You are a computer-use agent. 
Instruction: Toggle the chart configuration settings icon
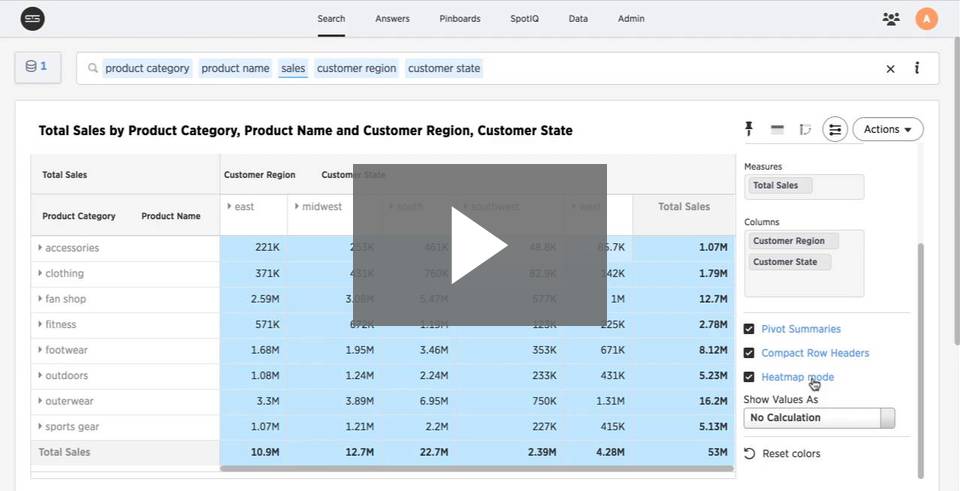click(835, 129)
